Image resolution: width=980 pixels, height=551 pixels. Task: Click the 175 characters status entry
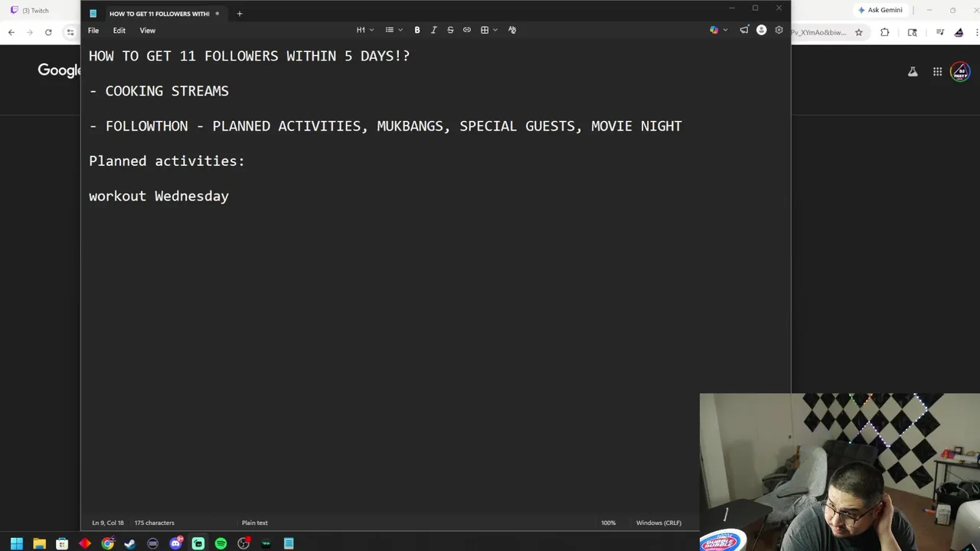(155, 523)
